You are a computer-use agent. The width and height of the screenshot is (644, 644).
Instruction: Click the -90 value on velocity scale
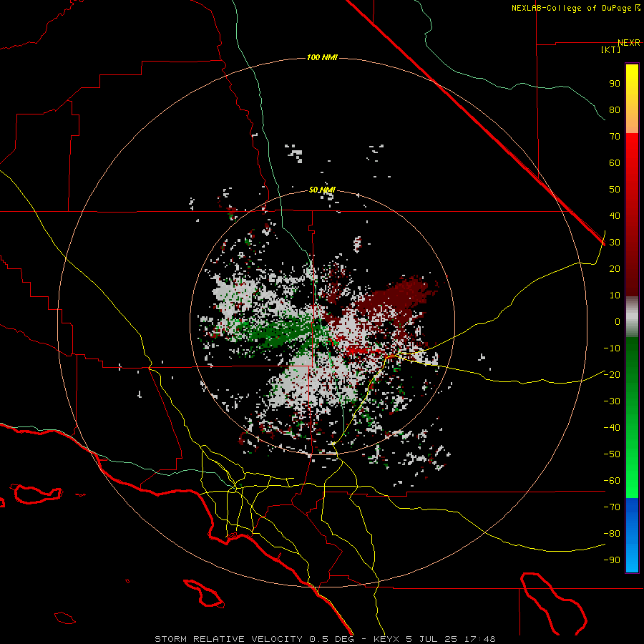[x=612, y=560]
